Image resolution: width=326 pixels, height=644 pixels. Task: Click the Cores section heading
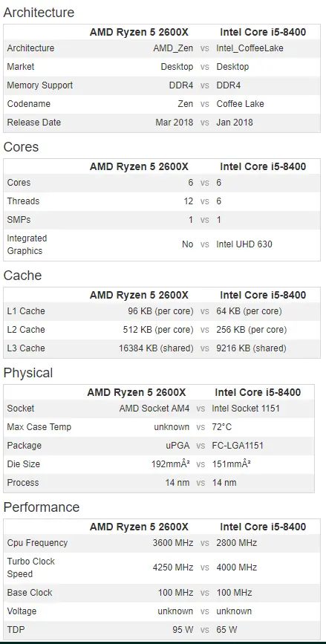coord(21,147)
